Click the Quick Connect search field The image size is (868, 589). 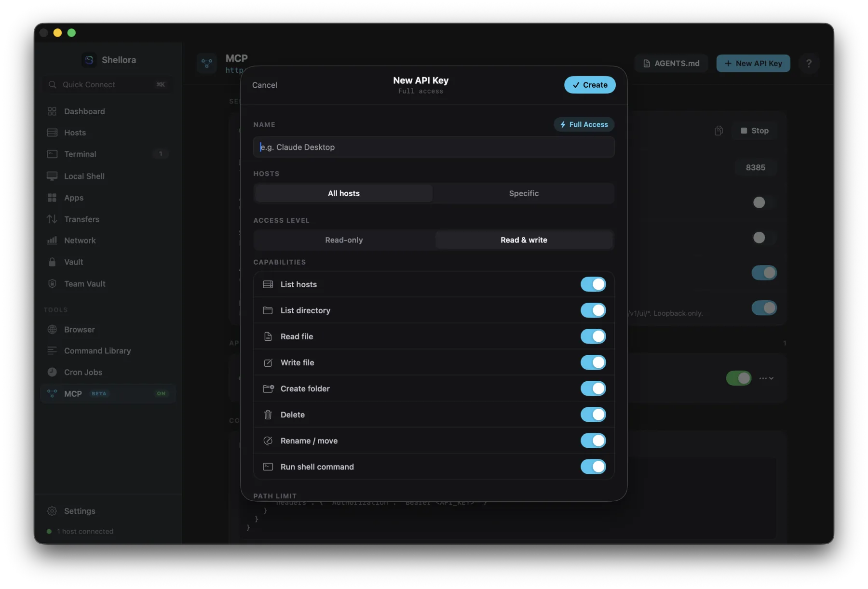pyautogui.click(x=108, y=85)
